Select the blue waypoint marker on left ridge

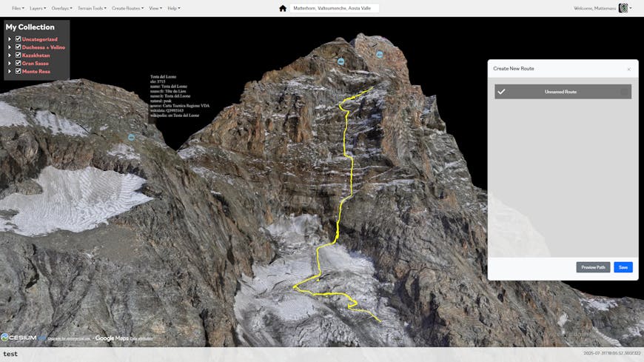132,137
